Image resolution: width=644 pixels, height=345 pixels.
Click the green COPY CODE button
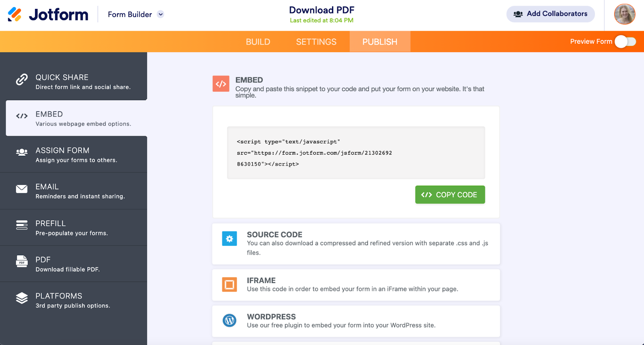click(x=450, y=195)
